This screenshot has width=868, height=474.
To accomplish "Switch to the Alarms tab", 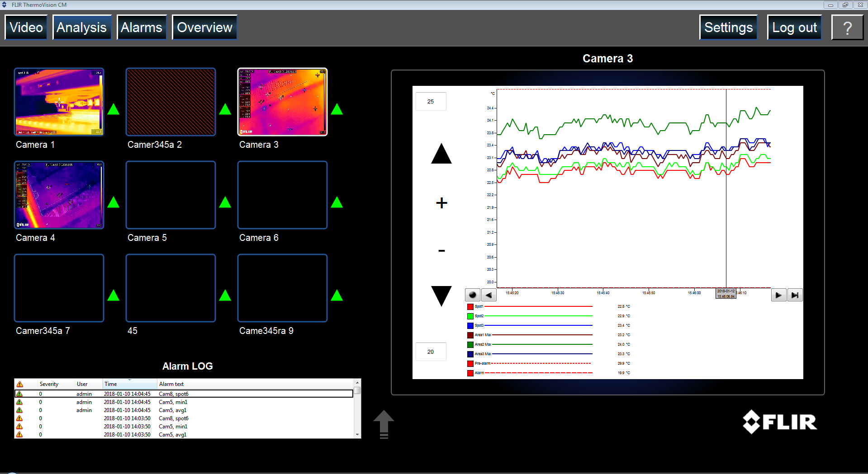I will (x=142, y=28).
